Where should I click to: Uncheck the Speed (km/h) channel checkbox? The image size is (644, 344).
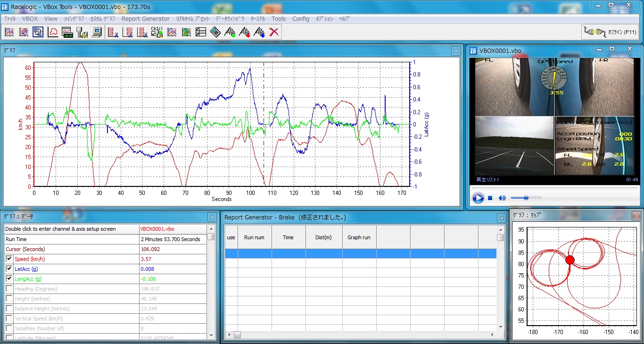tap(9, 259)
